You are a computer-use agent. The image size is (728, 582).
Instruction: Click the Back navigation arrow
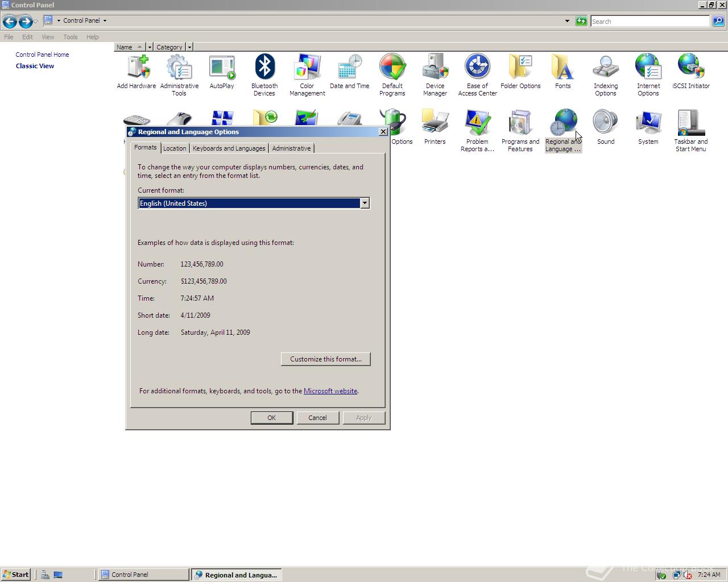point(10,21)
